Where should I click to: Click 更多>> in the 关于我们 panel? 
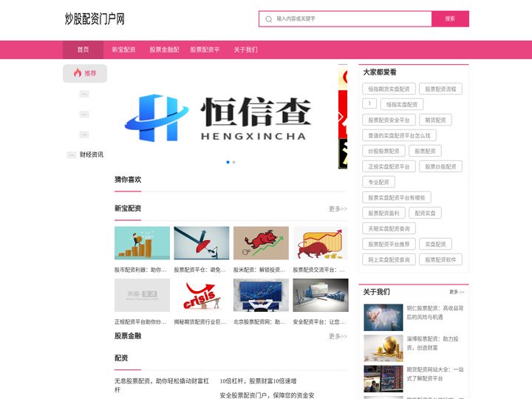tap(457, 292)
